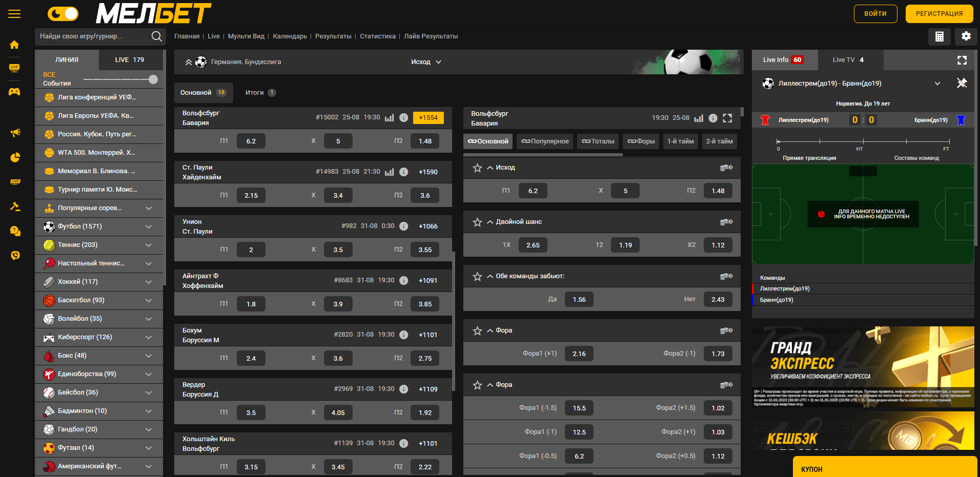Open the gamepad esports sidebar icon
The height and width of the screenshot is (477, 980).
14,91
